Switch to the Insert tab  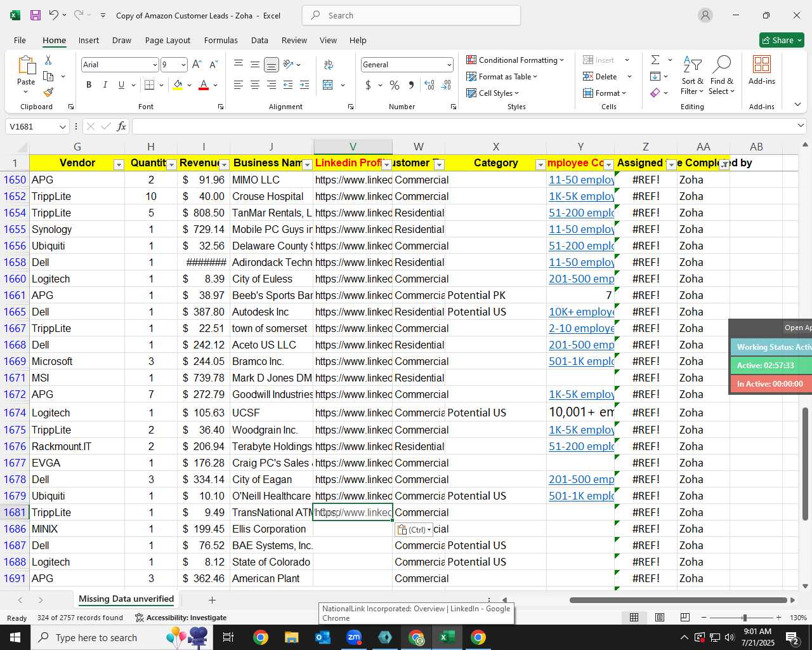pos(89,40)
